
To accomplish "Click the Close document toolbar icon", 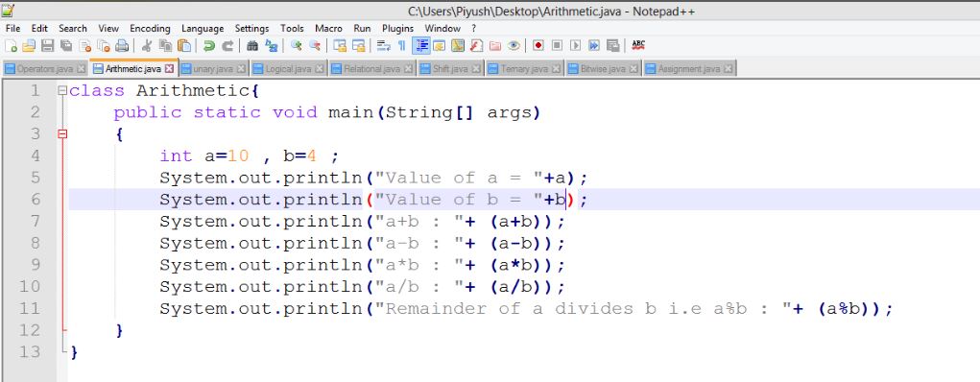I will (x=85, y=46).
